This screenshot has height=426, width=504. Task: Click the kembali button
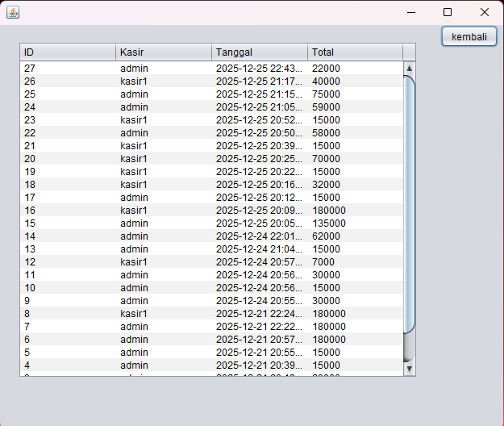coord(469,36)
